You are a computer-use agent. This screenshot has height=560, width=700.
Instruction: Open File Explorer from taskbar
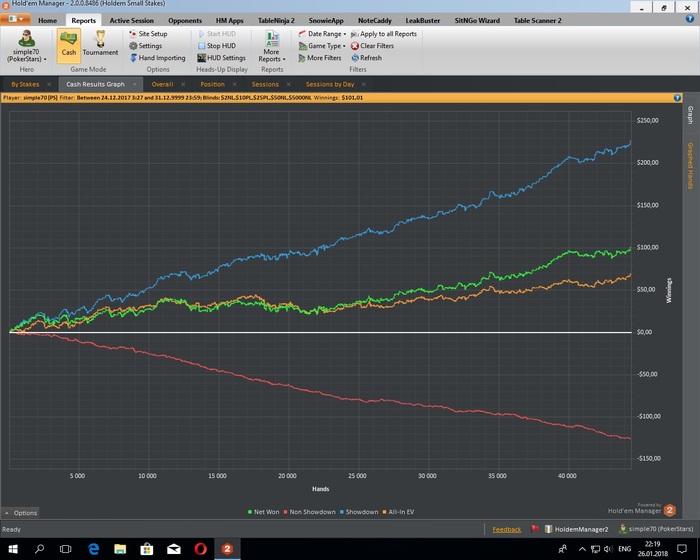click(x=120, y=548)
